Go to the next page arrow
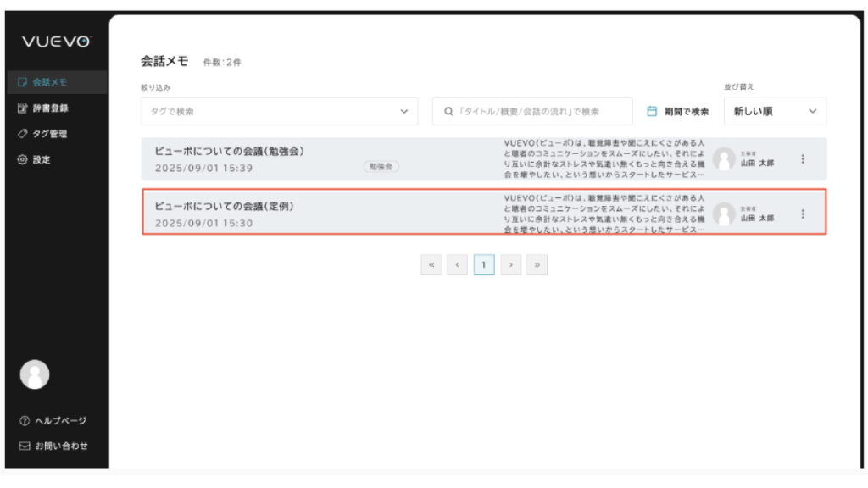The height and width of the screenshot is (488, 868). (x=510, y=265)
